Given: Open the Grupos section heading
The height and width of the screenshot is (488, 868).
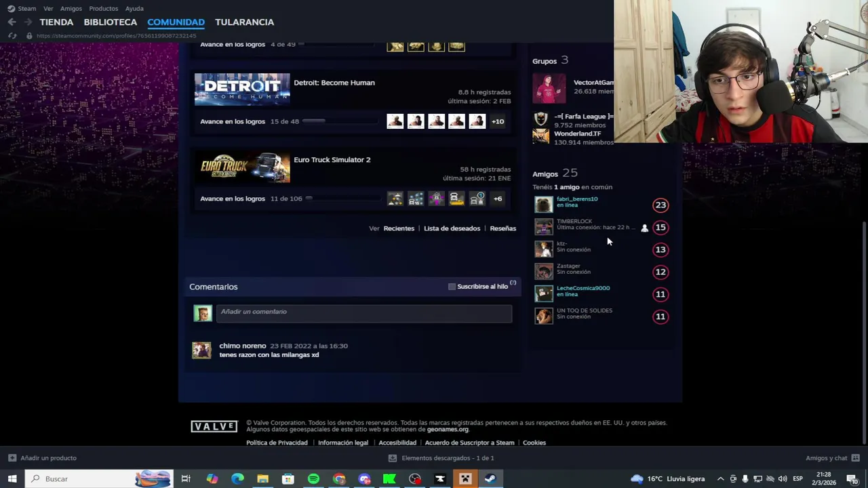Looking at the screenshot, I should coord(545,61).
